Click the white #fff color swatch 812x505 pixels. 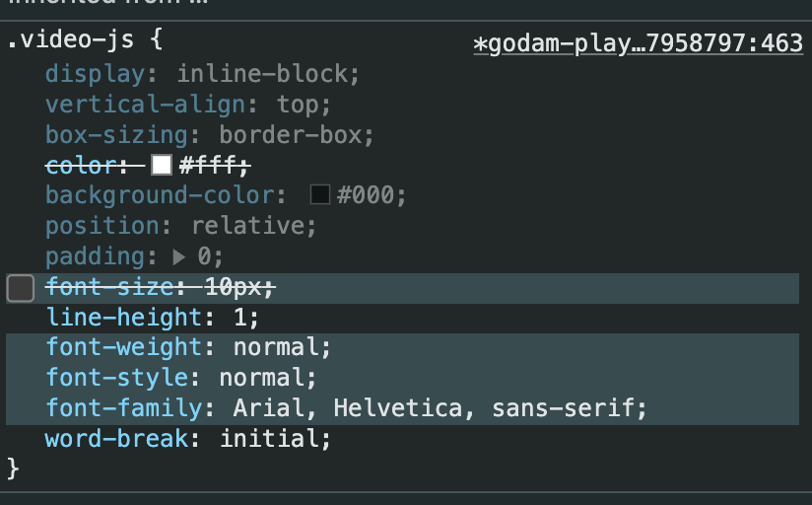point(162,165)
